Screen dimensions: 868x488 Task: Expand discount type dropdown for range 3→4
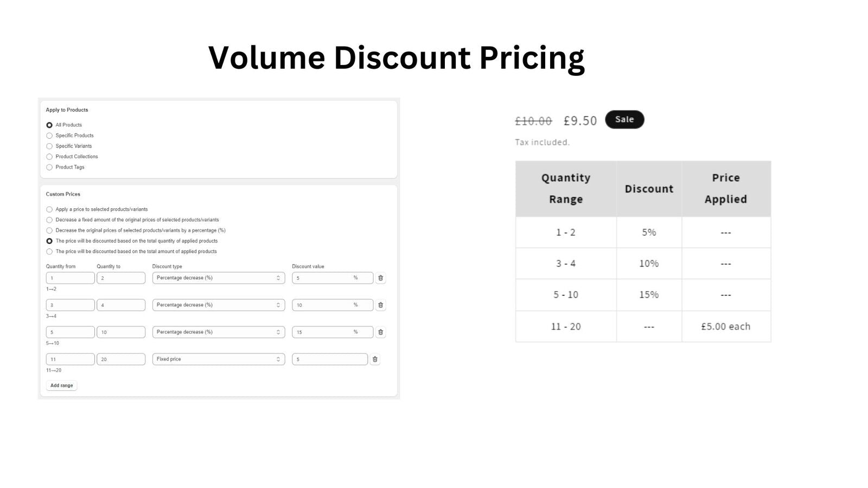click(219, 305)
